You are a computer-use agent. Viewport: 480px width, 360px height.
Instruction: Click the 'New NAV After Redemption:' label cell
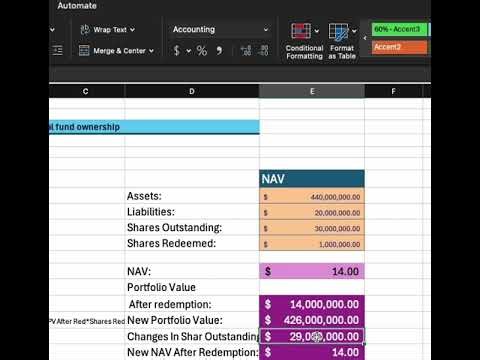tap(192, 352)
